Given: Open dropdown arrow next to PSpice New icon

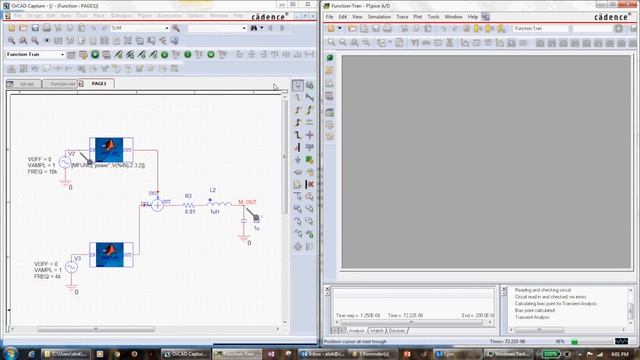Looking at the screenshot, I should [x=340, y=28].
